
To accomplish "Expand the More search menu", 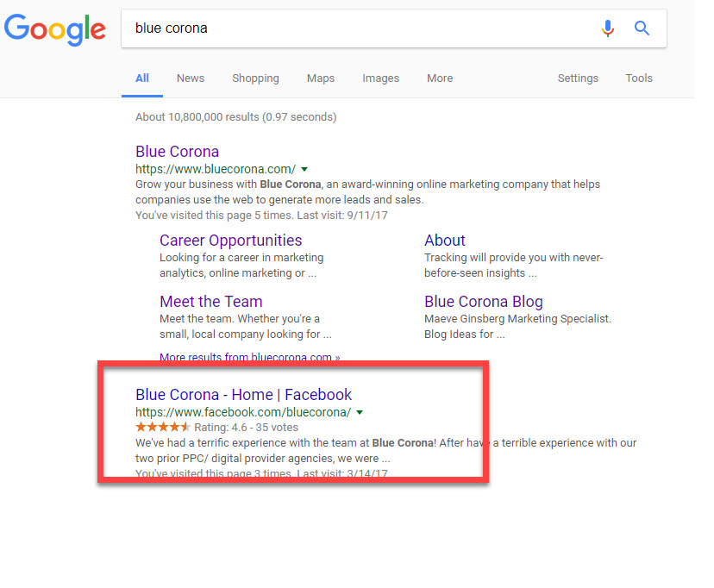I will 440,78.
